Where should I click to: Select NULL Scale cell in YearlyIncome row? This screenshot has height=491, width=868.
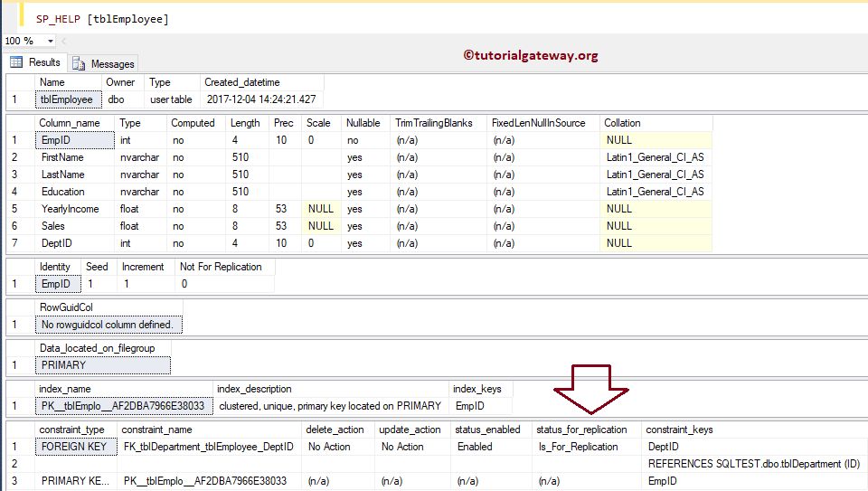[x=321, y=209]
